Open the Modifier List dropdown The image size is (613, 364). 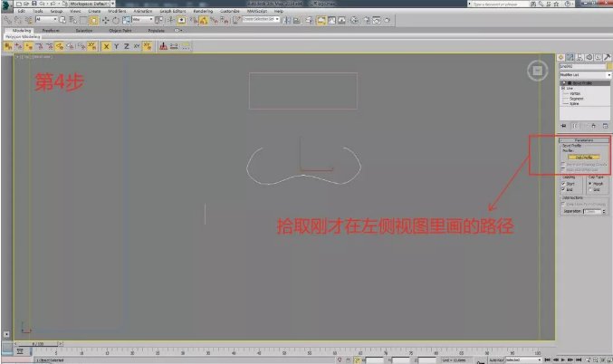584,73
